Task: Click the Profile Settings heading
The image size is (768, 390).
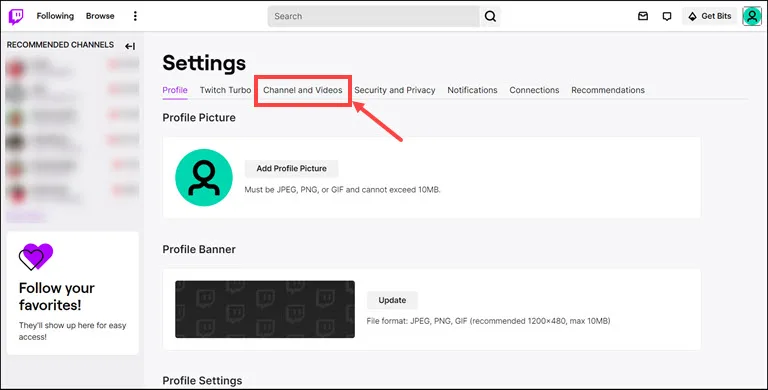Action: coord(202,381)
